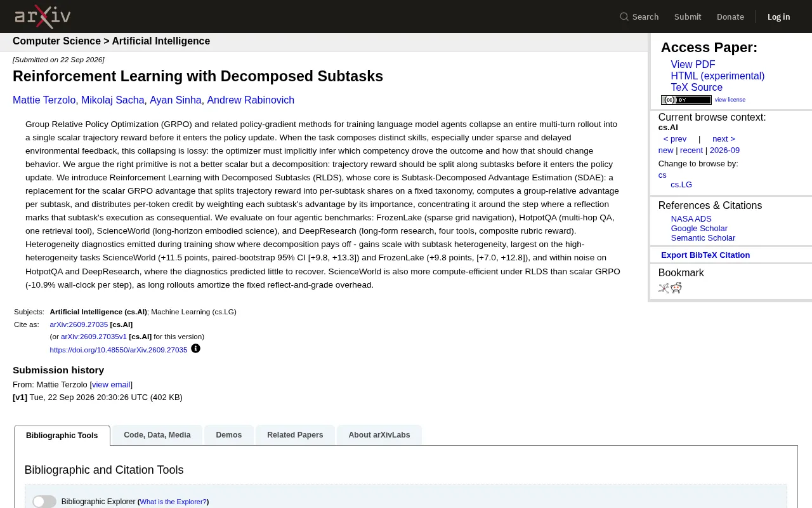Click the view email link
Viewport: 812px width, 508px height.
point(111,385)
